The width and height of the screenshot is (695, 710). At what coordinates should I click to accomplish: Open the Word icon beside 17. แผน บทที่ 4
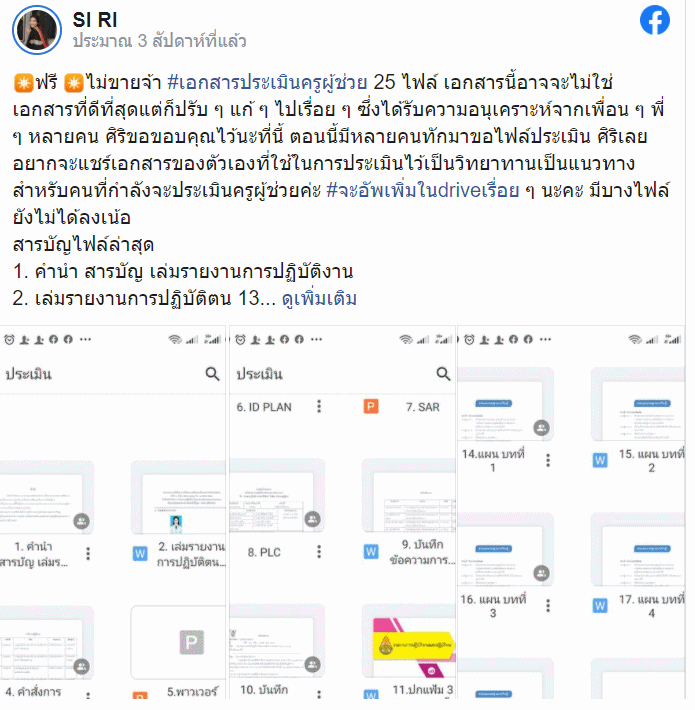point(600,605)
